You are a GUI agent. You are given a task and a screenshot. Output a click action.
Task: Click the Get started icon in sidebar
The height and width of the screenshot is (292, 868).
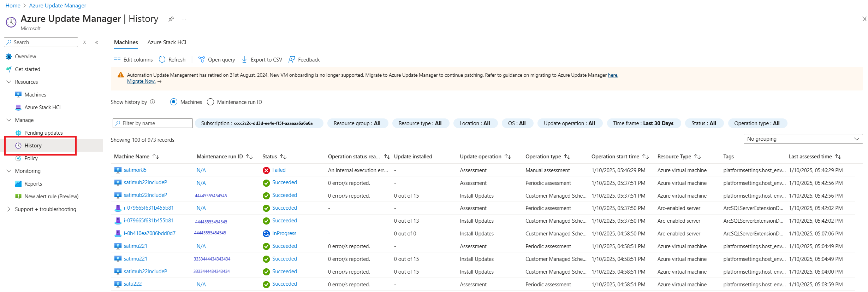click(x=9, y=69)
